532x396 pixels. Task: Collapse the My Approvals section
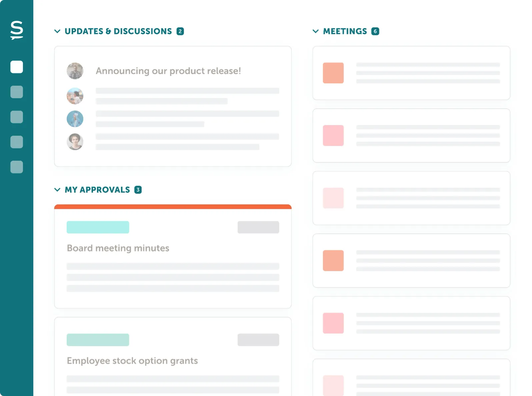pyautogui.click(x=57, y=190)
